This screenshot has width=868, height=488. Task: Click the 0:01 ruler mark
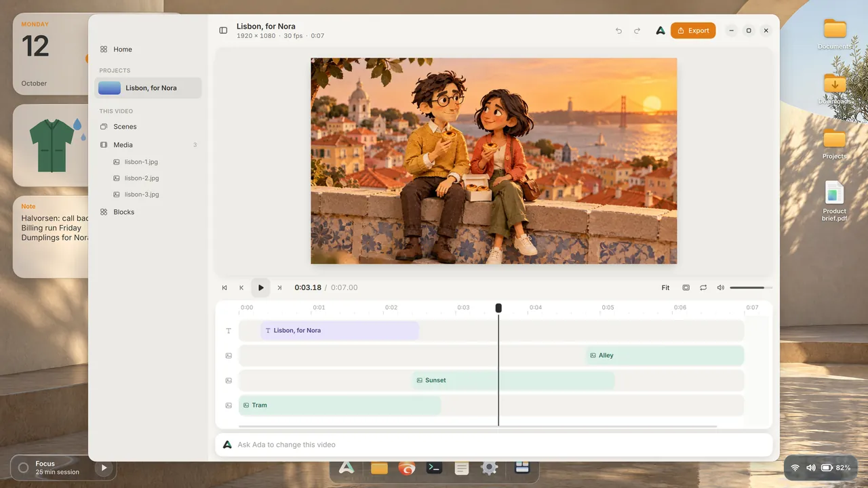coord(319,308)
